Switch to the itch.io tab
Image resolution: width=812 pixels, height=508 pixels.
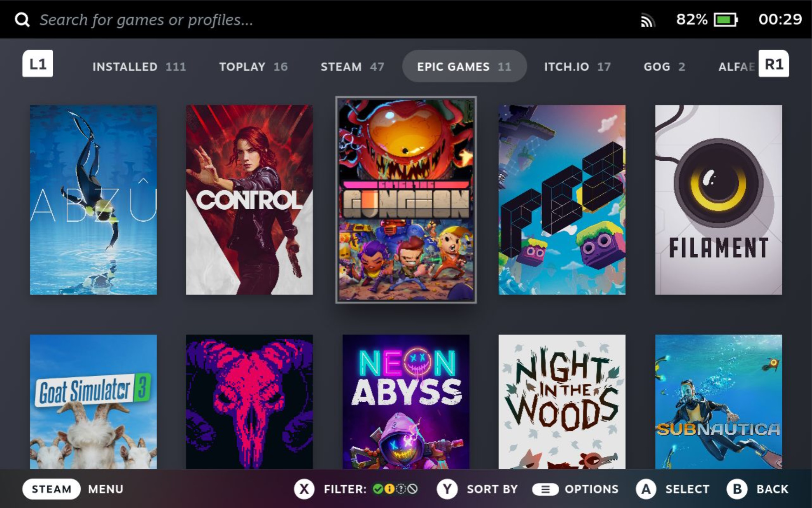577,67
